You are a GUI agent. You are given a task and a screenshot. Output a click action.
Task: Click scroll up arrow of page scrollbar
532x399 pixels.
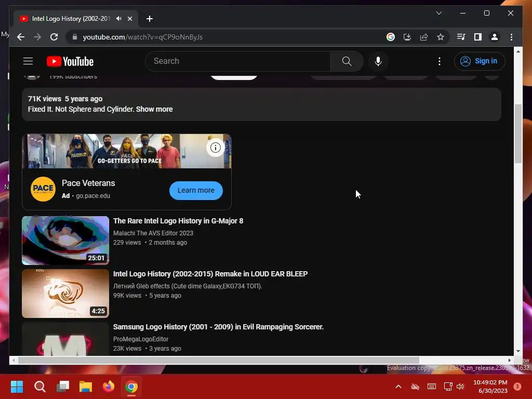point(518,51)
